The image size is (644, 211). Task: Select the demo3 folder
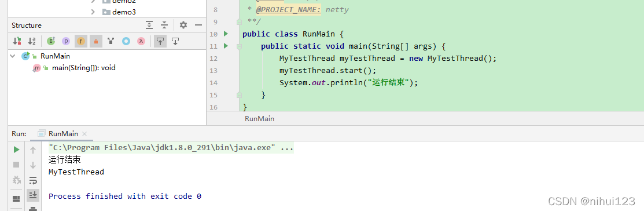(124, 12)
